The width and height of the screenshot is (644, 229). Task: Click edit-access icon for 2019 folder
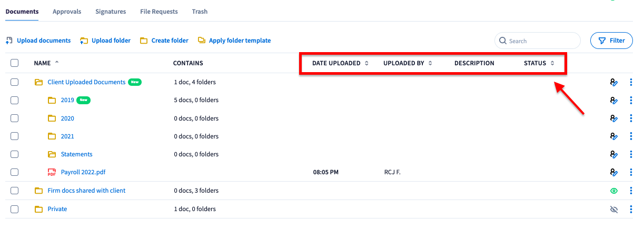(613, 100)
